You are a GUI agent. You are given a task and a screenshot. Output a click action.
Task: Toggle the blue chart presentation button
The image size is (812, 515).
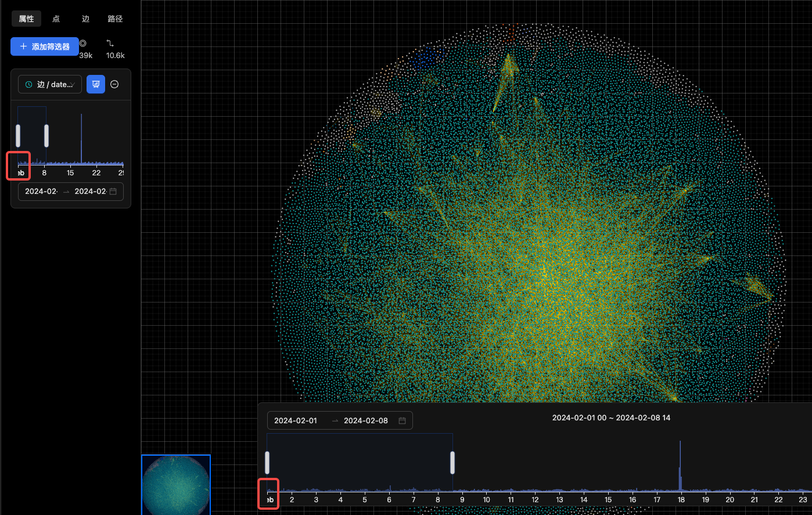pyautogui.click(x=96, y=84)
